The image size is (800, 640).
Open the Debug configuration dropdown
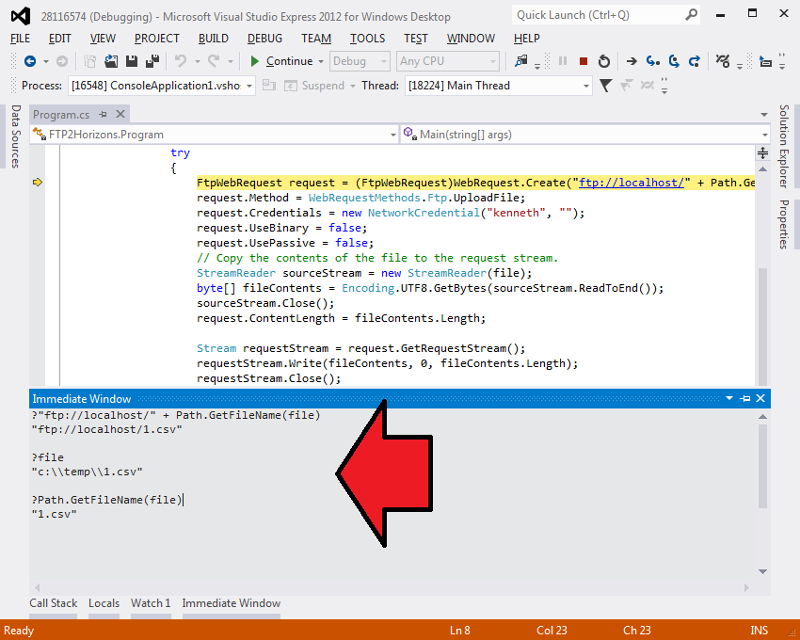click(358, 61)
